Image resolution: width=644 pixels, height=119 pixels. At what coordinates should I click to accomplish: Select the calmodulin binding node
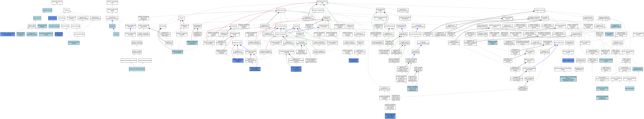click(54, 26)
